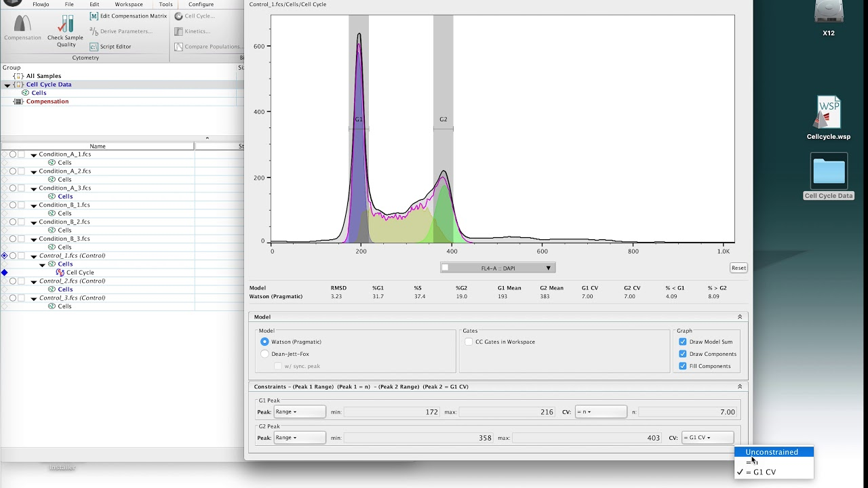
Task: Open the G1 Peak Range dropdown
Action: (x=300, y=411)
